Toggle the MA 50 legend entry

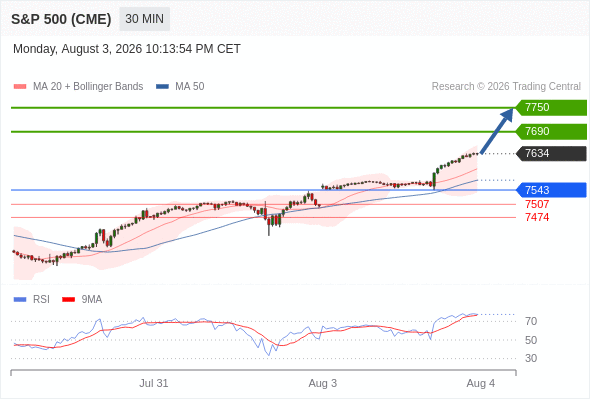tap(180, 87)
